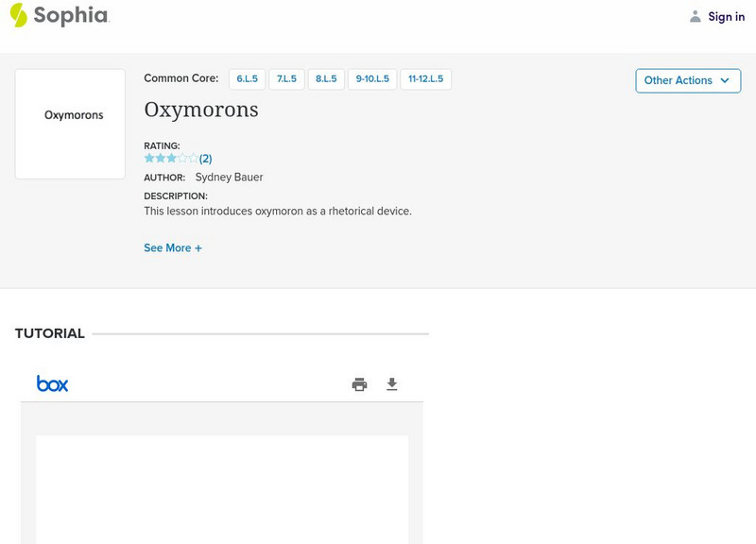Select the 7.L.5 Common Core standard

(286, 78)
